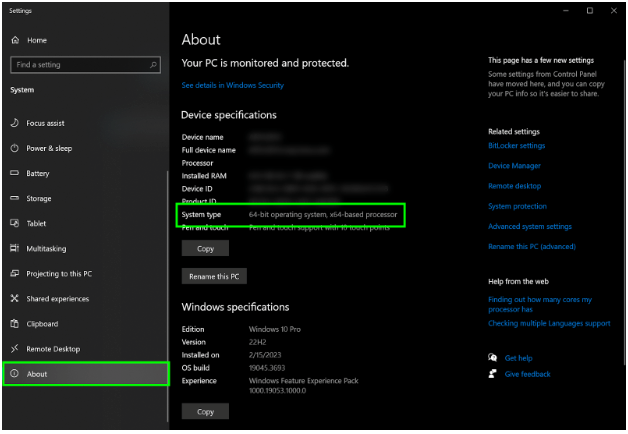Click the search magnifier icon

[x=153, y=65]
